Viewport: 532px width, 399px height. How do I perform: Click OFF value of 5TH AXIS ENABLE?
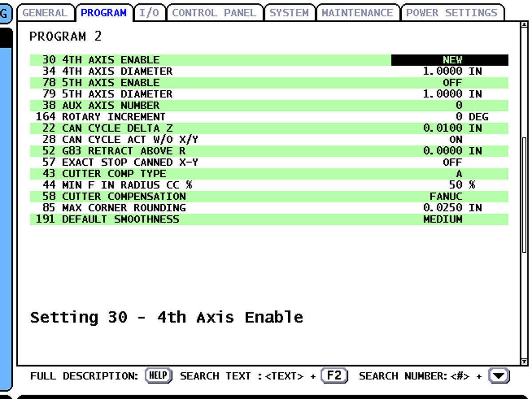(x=452, y=83)
